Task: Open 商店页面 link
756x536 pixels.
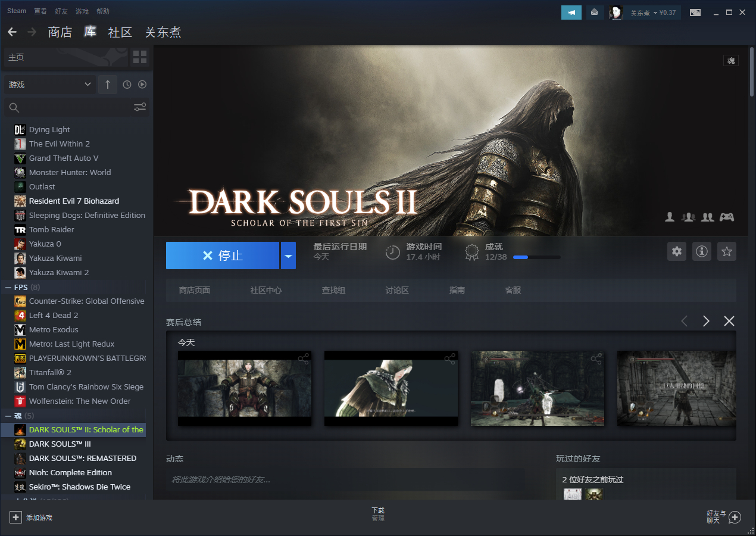Action: 195,290
